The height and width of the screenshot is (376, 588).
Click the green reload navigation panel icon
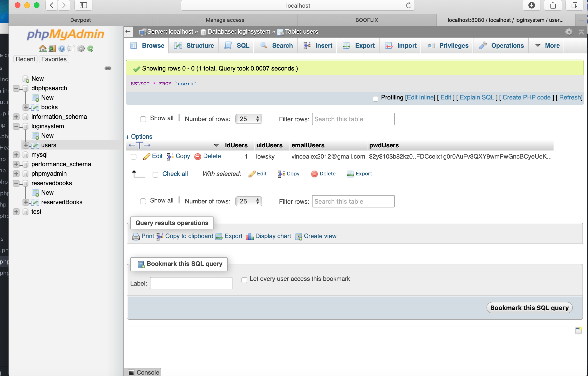pyautogui.click(x=90, y=49)
